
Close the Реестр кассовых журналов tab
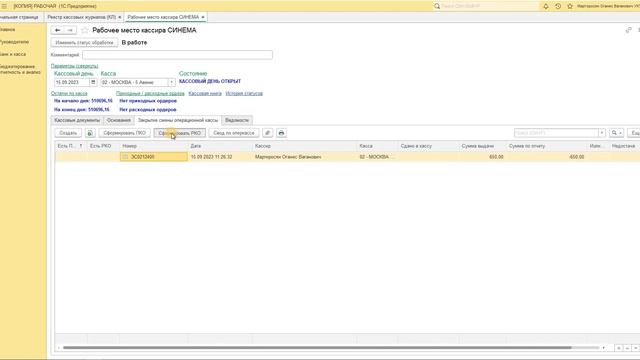(x=120, y=17)
